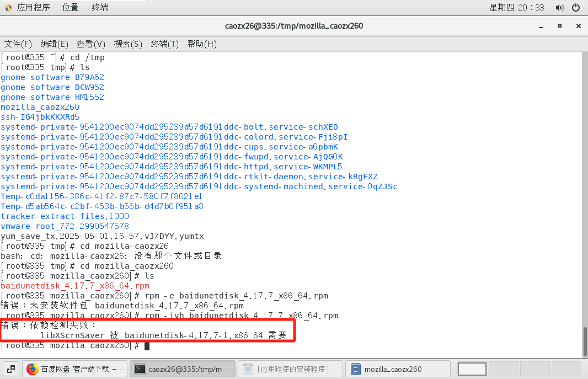Click the systemd-private httpd.service-WKMPL5 entry

[x=172, y=167]
